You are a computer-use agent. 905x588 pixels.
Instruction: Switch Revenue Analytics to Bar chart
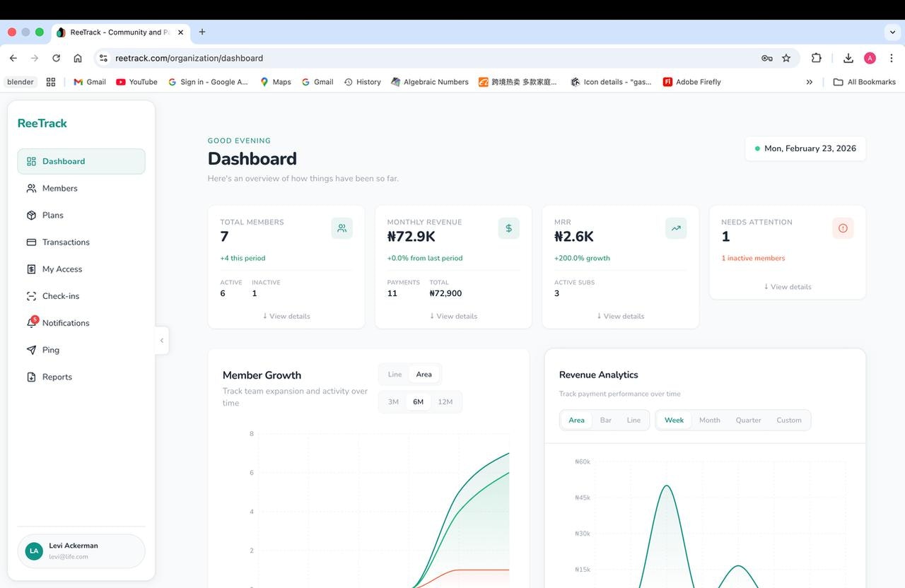click(x=605, y=419)
